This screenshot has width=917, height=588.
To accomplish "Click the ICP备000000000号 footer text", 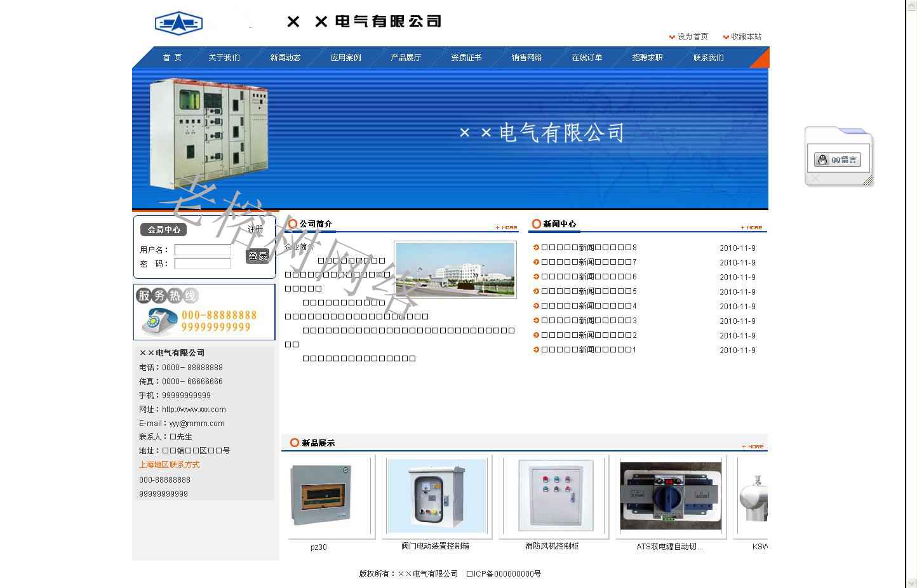I will tap(504, 574).
